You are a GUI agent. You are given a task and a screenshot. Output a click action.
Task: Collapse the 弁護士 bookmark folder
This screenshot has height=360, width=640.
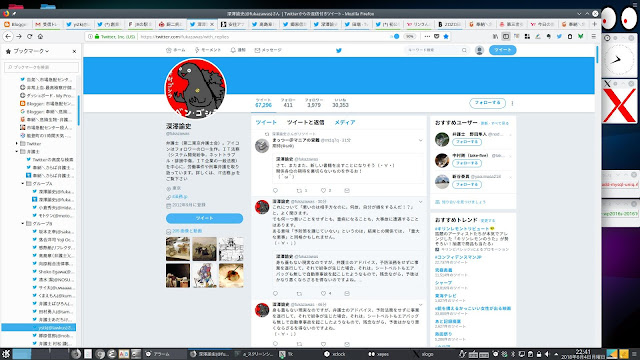tap(17, 151)
